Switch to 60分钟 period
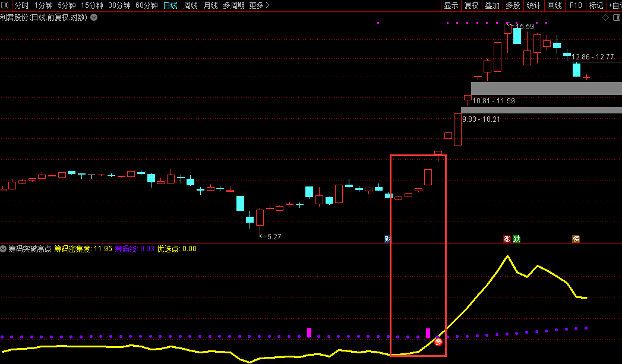622x364 pixels. pyautogui.click(x=147, y=5)
